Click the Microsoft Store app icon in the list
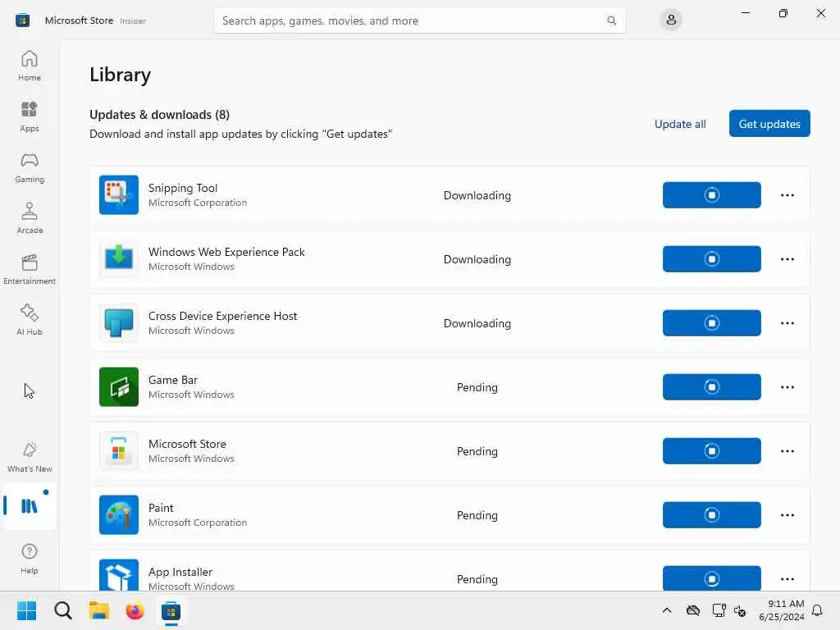The width and height of the screenshot is (840, 630). [119, 451]
